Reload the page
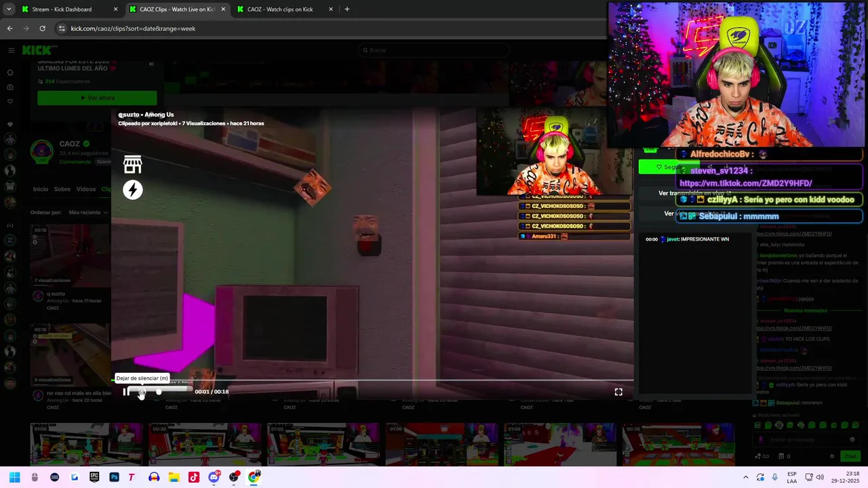Screen dimensions: 868x488 tap(42, 28)
